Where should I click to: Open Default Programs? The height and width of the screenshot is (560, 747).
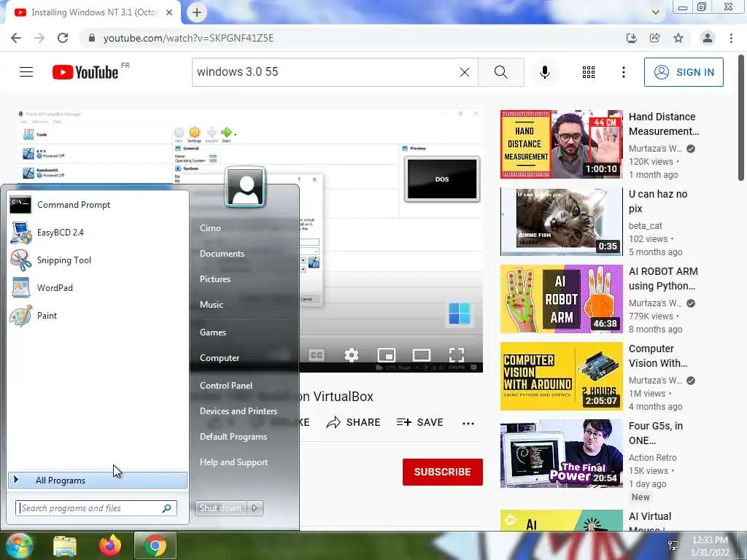click(233, 437)
